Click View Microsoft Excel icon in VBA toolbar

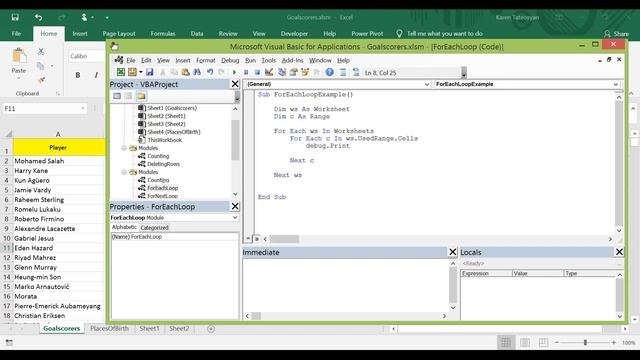[121, 72]
